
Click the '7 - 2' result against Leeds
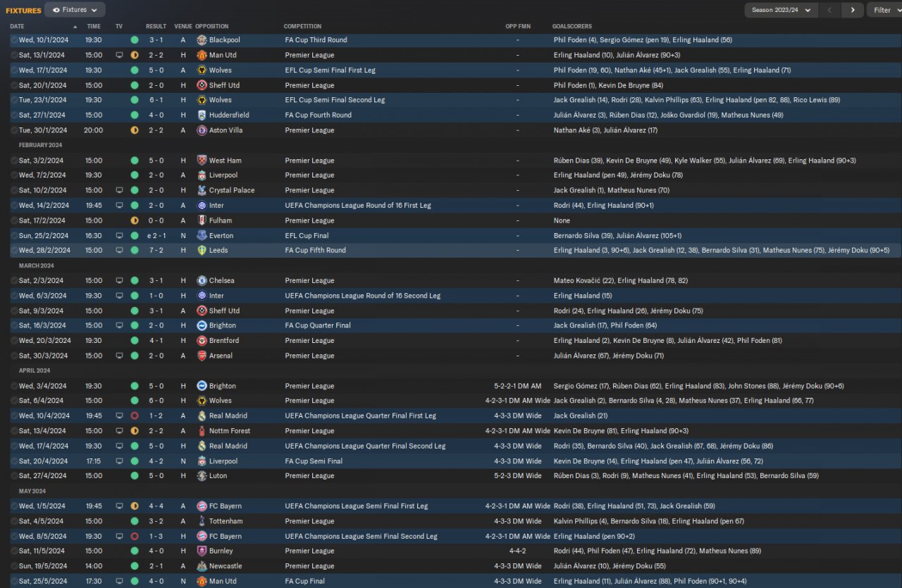pyautogui.click(x=156, y=251)
